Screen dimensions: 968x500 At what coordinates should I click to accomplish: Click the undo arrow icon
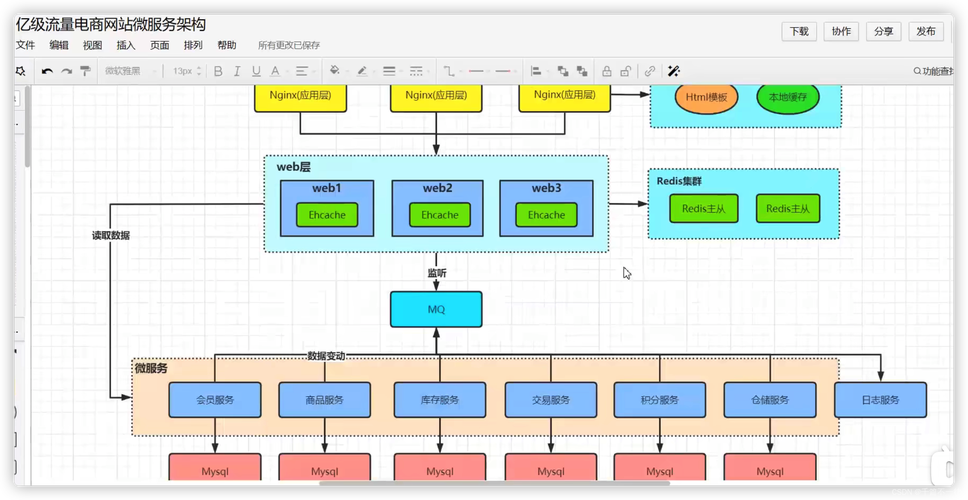pyautogui.click(x=47, y=72)
